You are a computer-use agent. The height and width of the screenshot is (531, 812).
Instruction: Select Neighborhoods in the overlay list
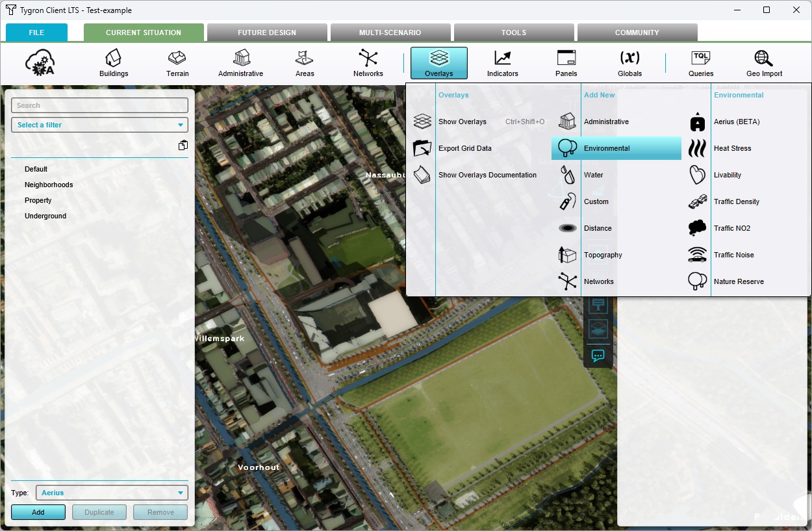click(x=49, y=185)
